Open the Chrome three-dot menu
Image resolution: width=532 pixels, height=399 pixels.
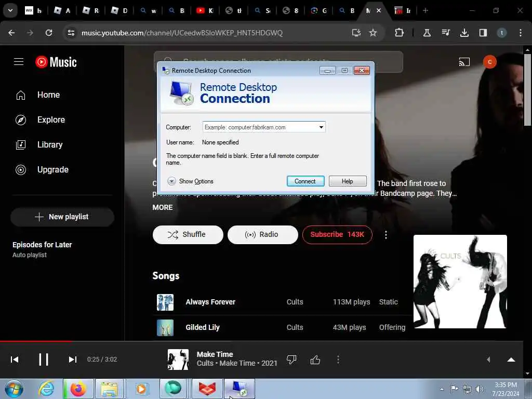521,33
